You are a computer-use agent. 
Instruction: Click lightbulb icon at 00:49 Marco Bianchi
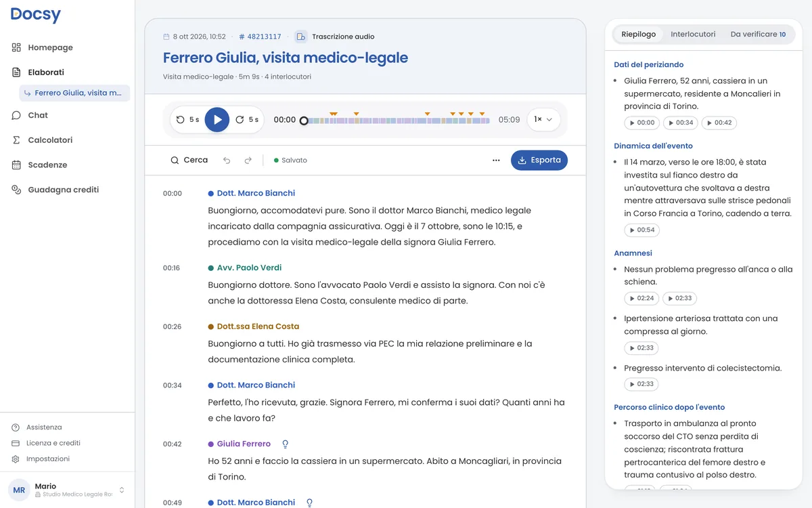(309, 503)
